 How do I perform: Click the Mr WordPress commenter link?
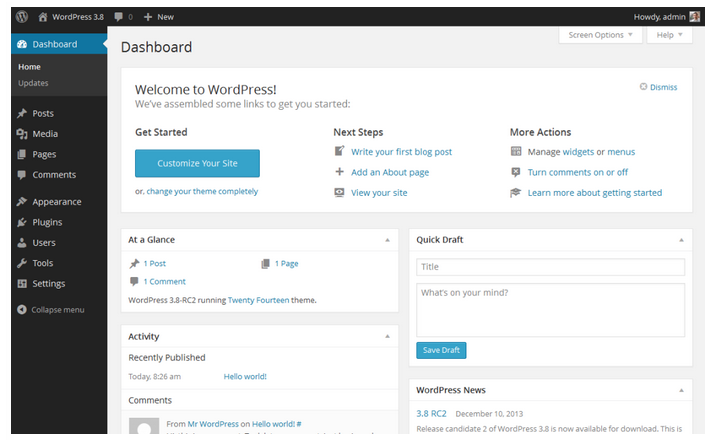tap(213, 424)
